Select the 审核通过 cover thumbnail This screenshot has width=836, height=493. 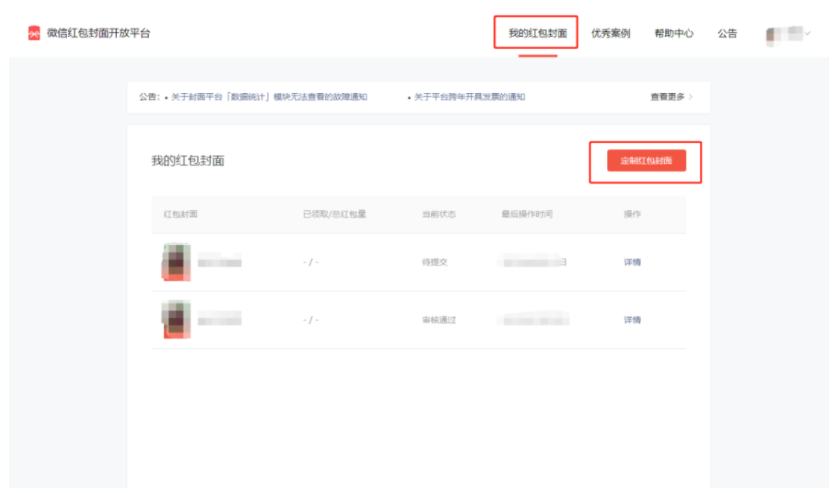(176, 319)
